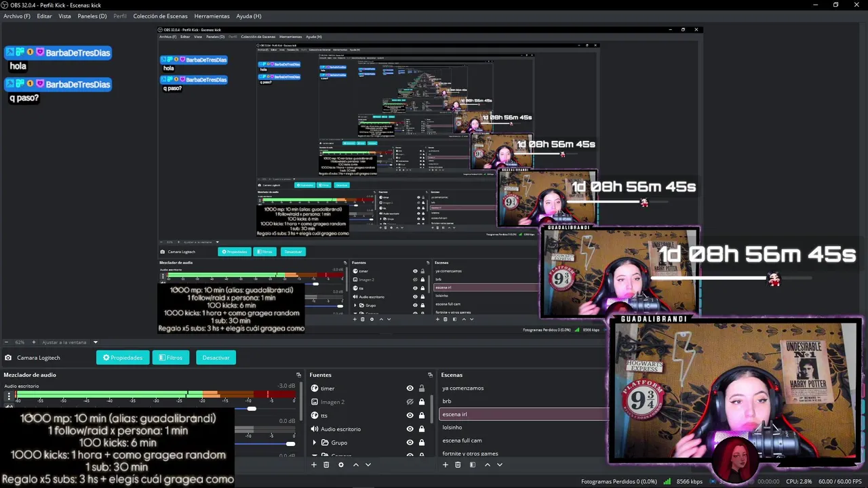Toggle visibility of Audio escritorio source

click(410, 429)
